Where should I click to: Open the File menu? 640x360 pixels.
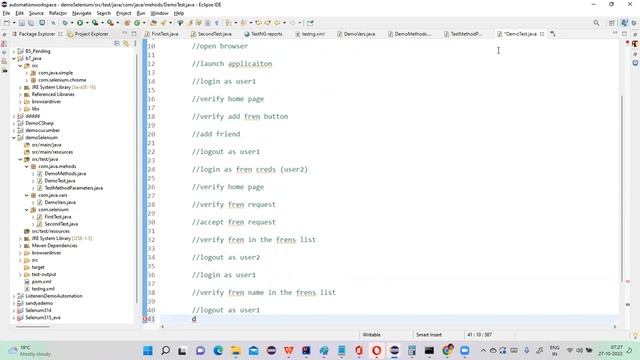coord(6,13)
